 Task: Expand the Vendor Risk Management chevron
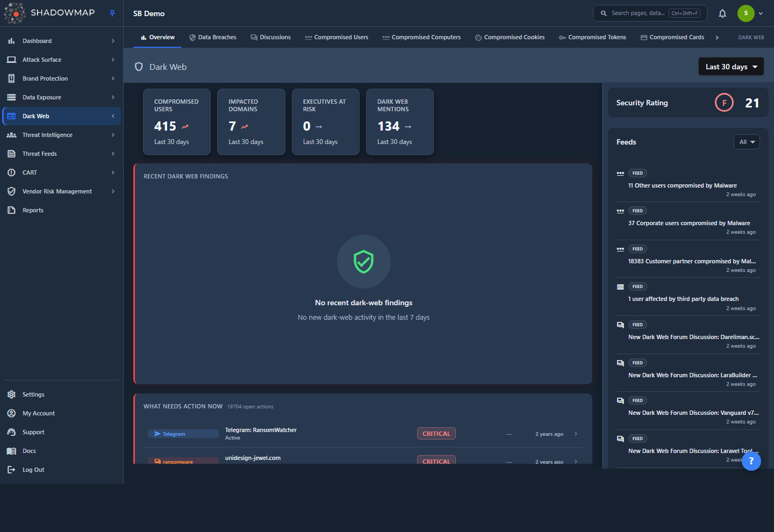point(113,191)
